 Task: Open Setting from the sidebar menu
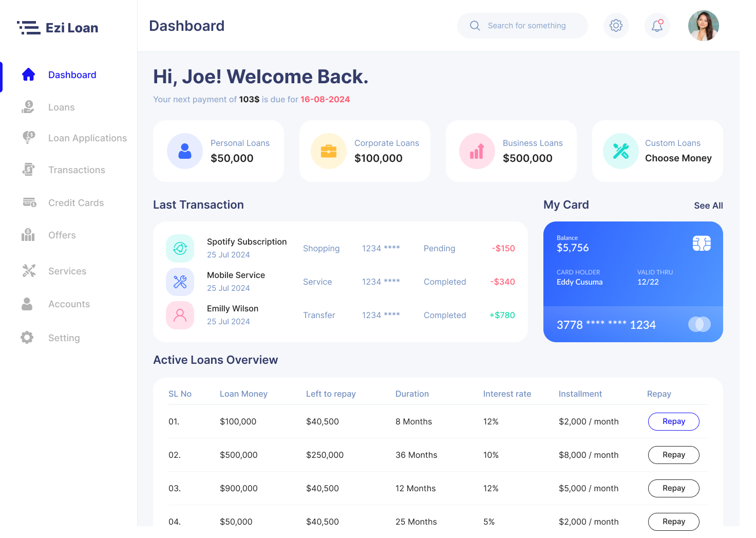pyautogui.click(x=64, y=338)
